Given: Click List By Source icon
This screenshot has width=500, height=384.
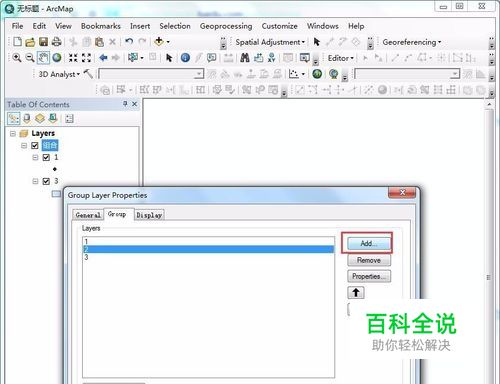Looking at the screenshot, I should click(x=27, y=118).
